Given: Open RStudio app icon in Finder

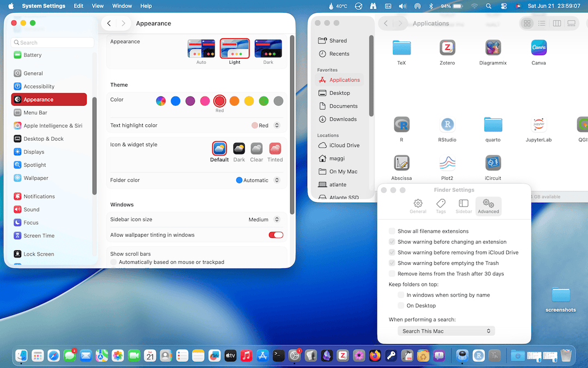Looking at the screenshot, I should coord(447,124).
